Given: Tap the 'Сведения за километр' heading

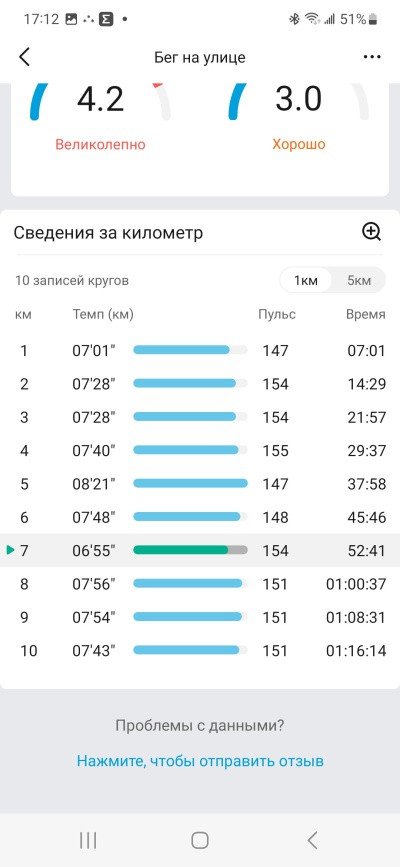Looking at the screenshot, I should [108, 233].
